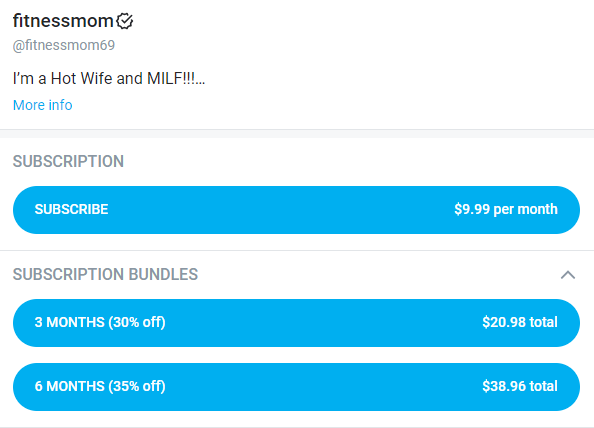Select the 3 MONTHS (30% off) bundle
Screen dimensions: 594x428
pos(296,323)
